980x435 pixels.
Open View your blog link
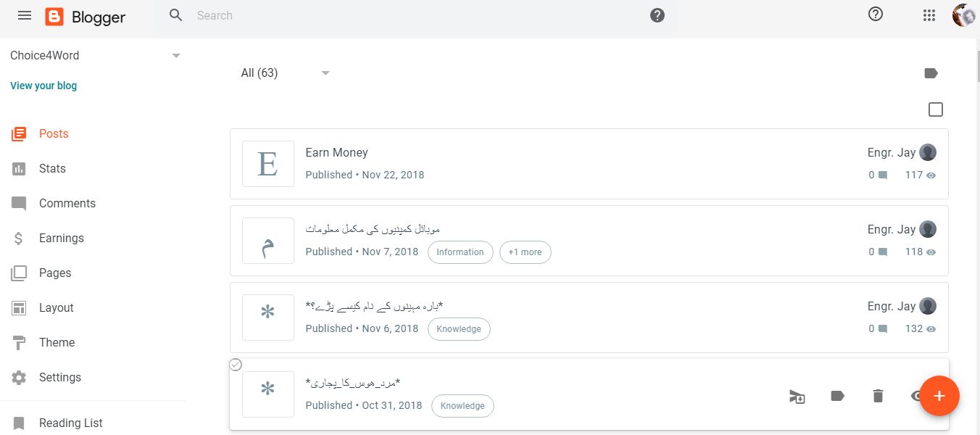43,85
